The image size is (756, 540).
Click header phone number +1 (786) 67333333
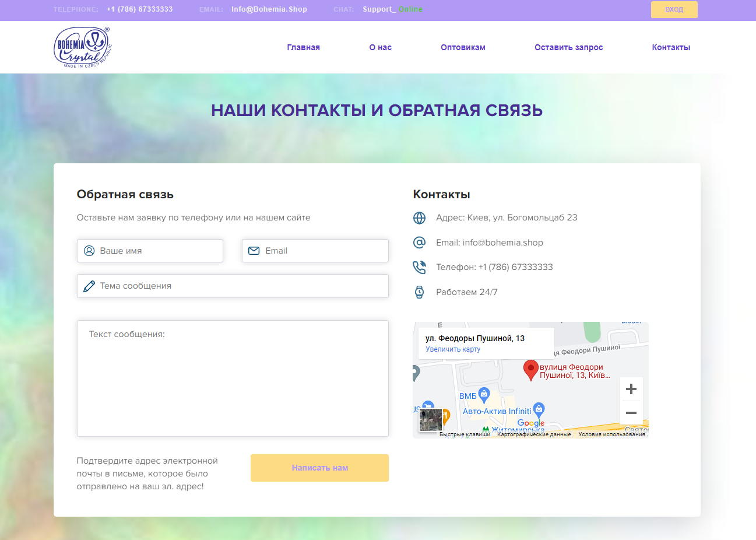pos(139,9)
